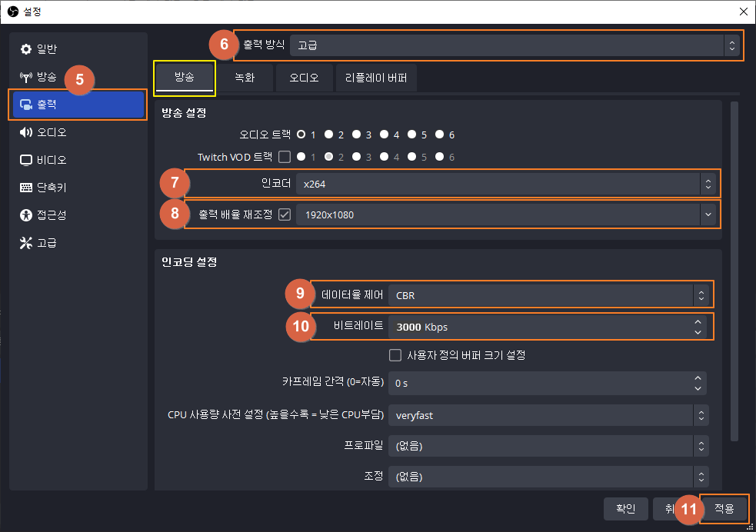Uncheck the 출력 배율 재조정 checkbox
The image size is (756, 532).
(x=285, y=214)
